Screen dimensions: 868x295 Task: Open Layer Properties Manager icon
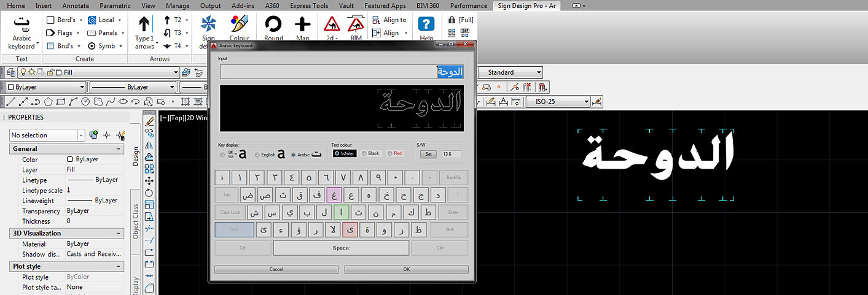[x=10, y=72]
